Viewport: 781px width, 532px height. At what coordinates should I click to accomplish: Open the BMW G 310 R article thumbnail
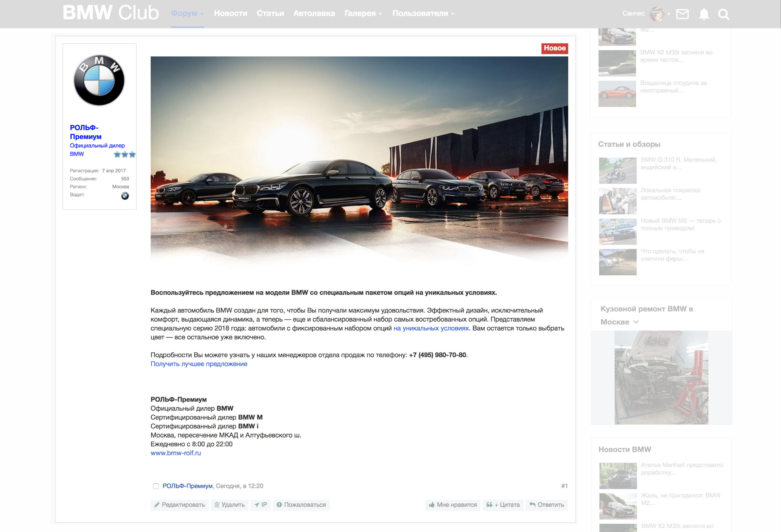tap(618, 171)
